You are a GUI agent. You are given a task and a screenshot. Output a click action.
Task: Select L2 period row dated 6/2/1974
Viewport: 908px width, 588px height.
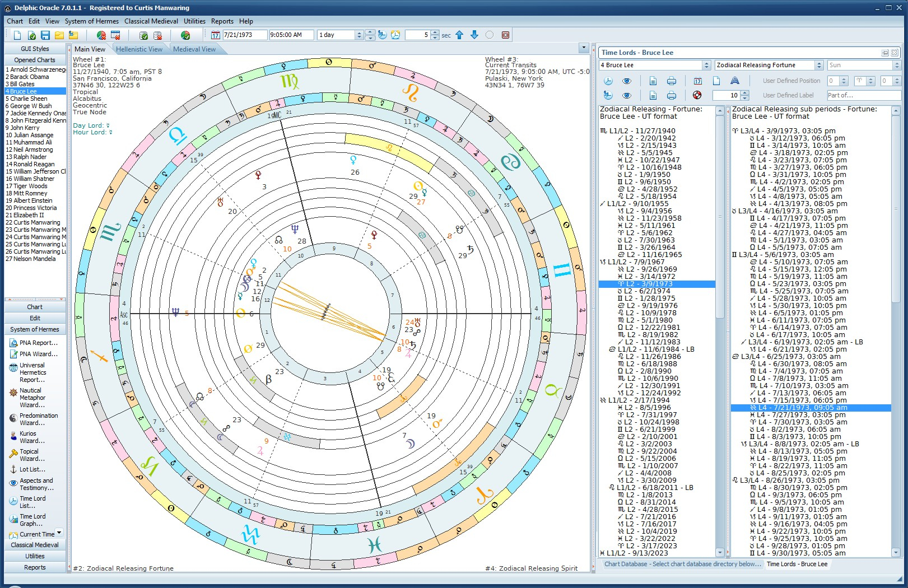656,291
